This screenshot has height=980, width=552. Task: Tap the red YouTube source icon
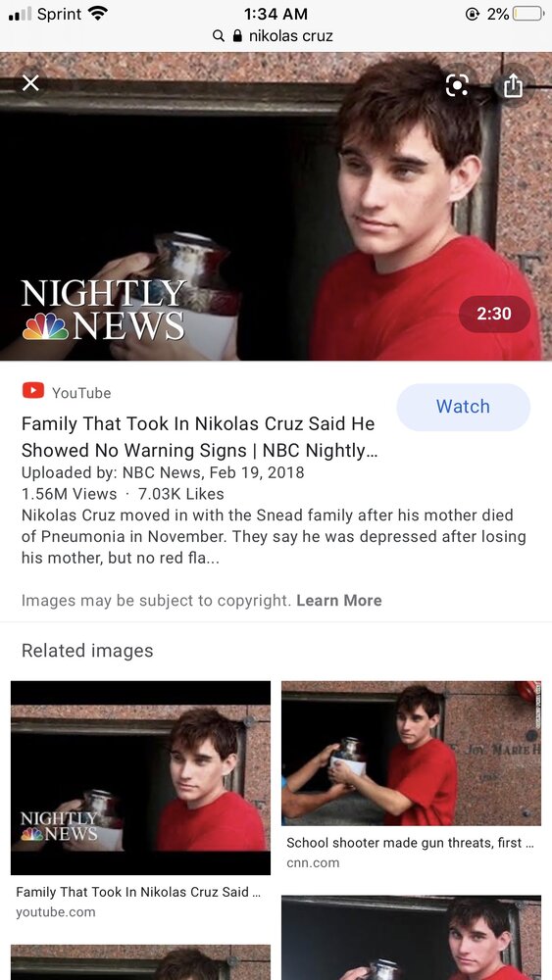[x=33, y=391]
